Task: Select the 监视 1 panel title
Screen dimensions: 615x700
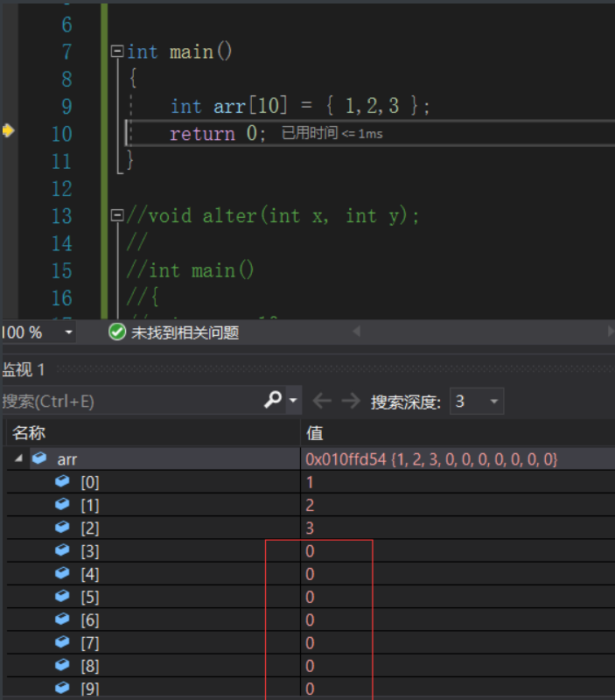Action: [24, 369]
